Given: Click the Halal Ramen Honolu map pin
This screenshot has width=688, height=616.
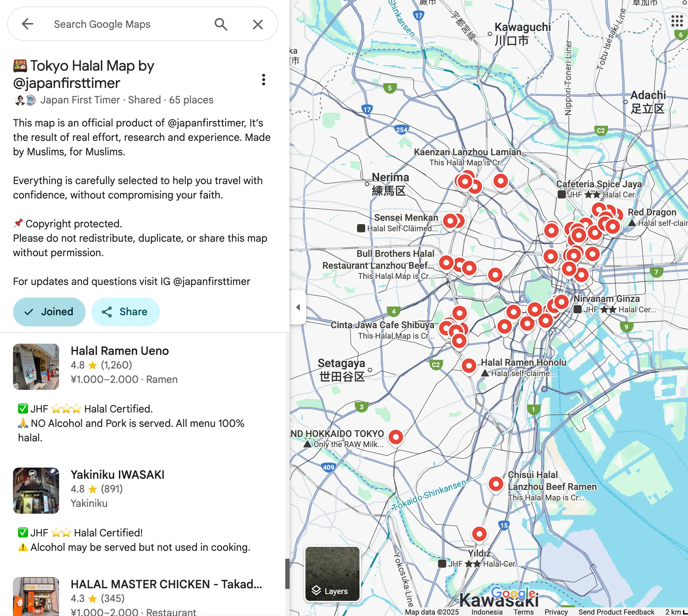Looking at the screenshot, I should click(469, 366).
